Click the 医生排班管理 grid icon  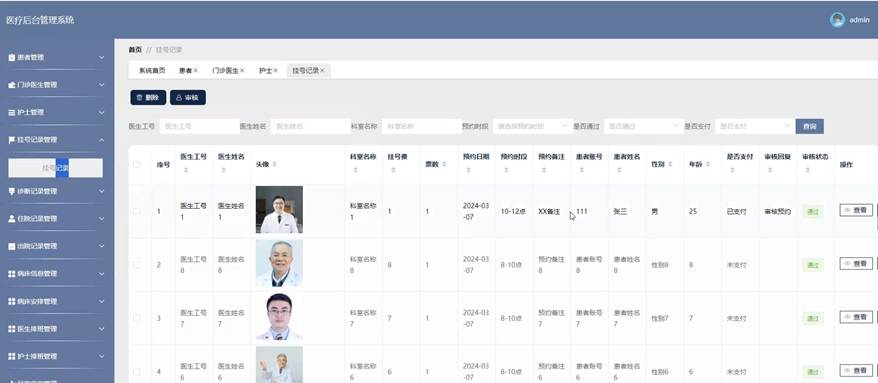12,329
